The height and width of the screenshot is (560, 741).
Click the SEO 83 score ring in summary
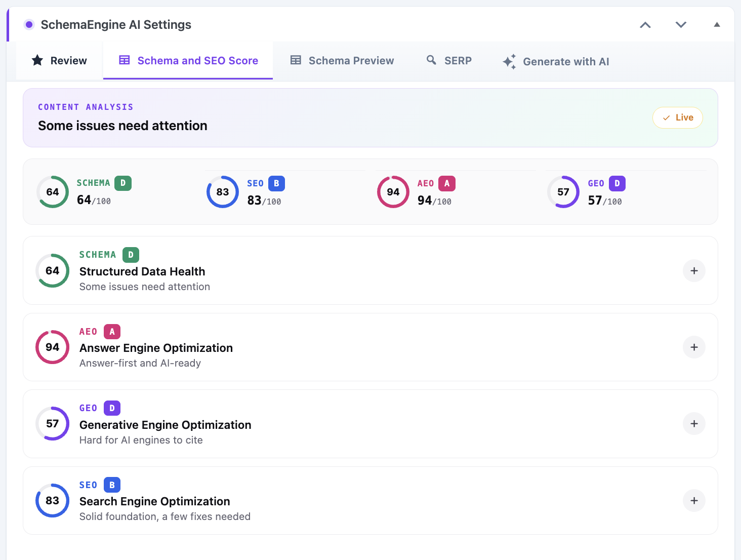(x=223, y=192)
